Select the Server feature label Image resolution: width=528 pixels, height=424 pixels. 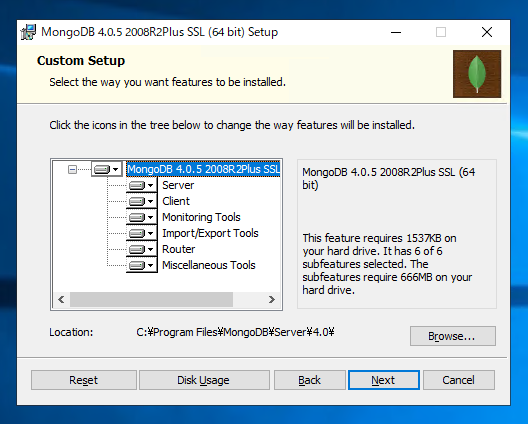tap(178, 185)
